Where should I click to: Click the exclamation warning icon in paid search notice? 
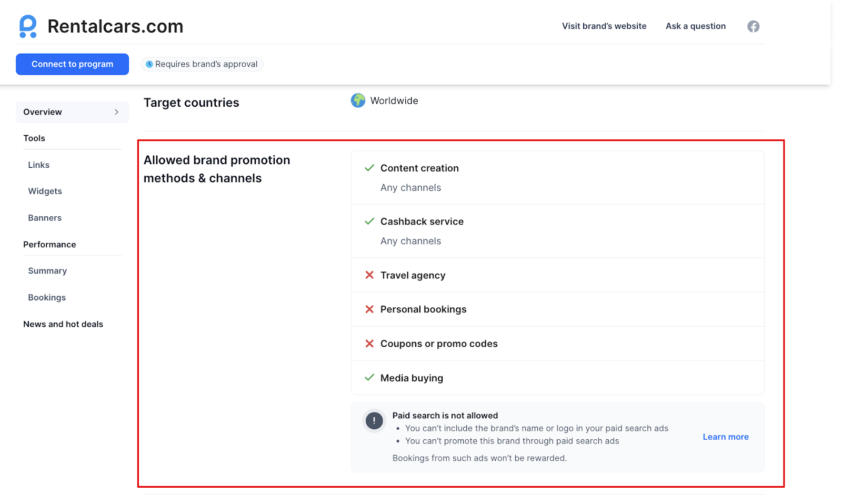point(374,420)
